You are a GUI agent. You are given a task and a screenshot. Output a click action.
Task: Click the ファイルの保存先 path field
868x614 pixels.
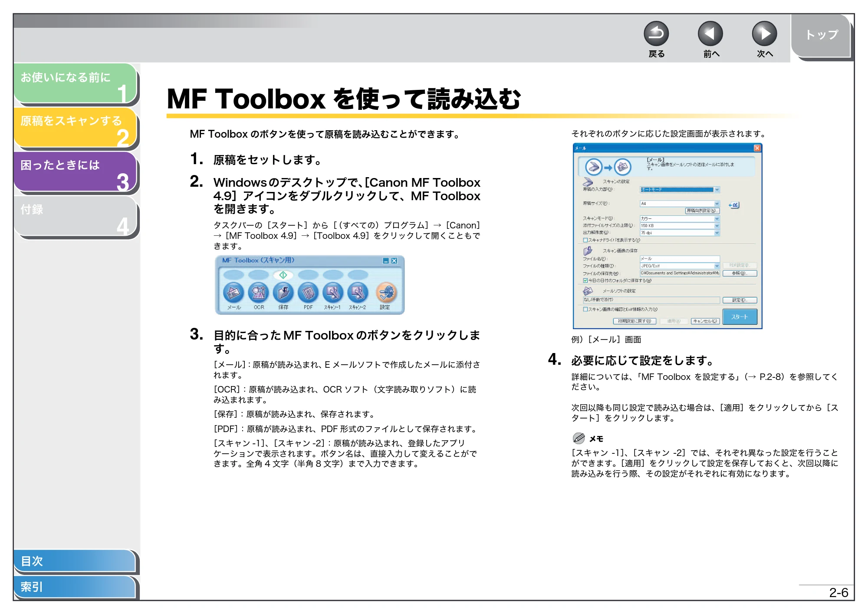pyautogui.click(x=680, y=273)
